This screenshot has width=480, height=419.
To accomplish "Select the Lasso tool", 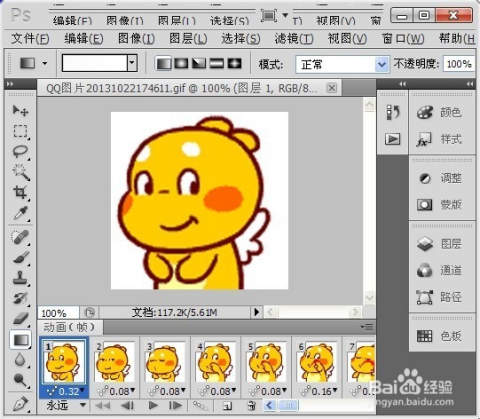I will [20, 152].
